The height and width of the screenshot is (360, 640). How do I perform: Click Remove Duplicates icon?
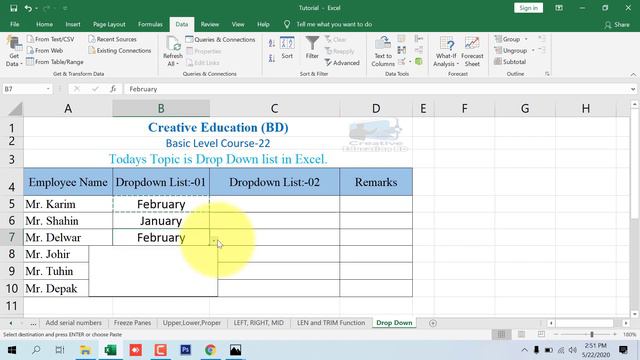[402, 50]
